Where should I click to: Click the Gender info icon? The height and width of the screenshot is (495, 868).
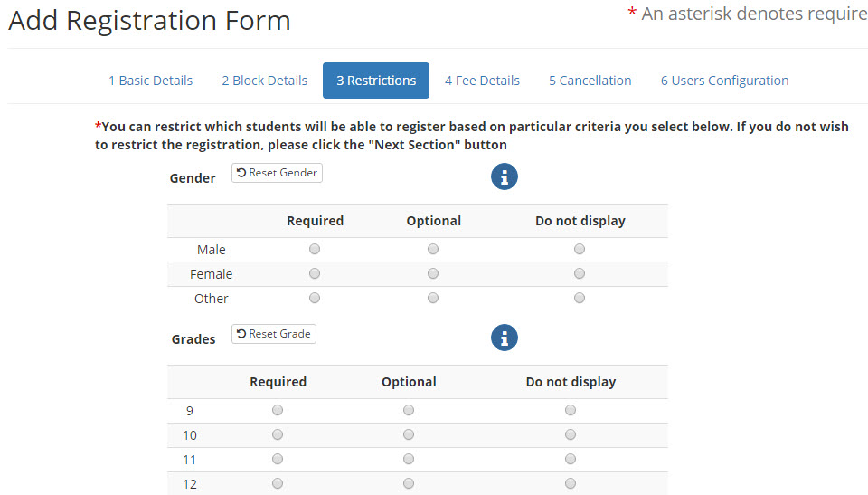coord(504,176)
